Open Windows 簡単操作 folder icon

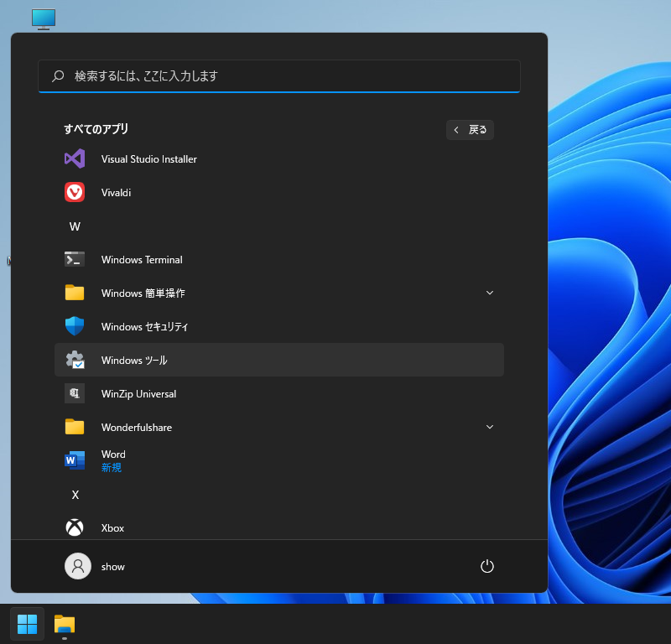[75, 293]
